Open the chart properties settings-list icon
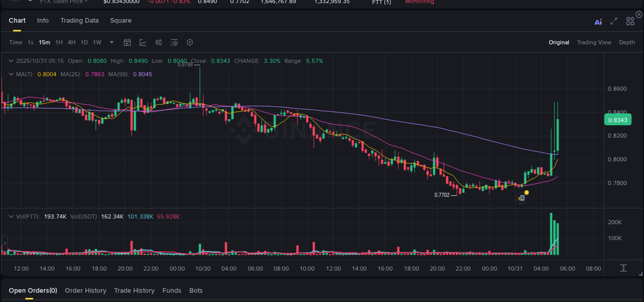 [x=174, y=42]
